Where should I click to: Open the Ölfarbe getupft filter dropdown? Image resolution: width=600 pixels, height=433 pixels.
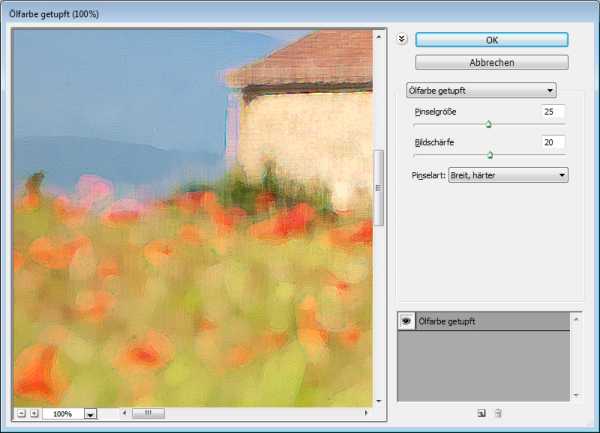click(481, 91)
